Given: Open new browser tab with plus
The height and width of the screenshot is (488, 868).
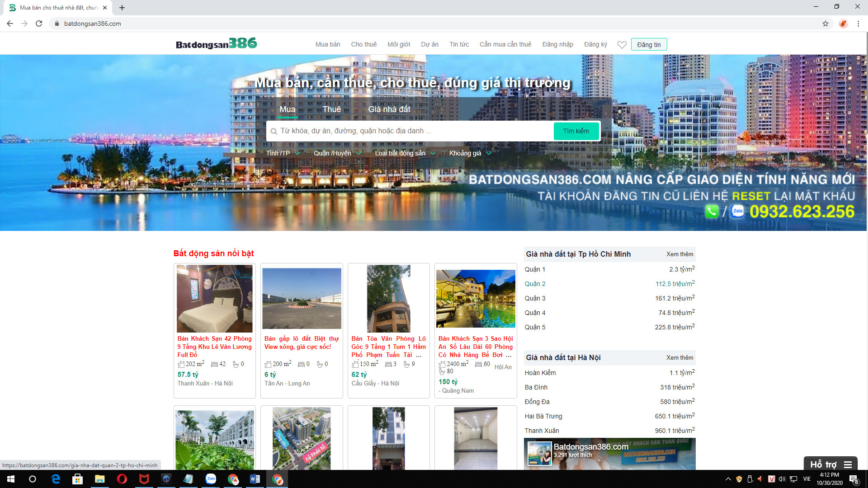Looking at the screenshot, I should pos(122,8).
